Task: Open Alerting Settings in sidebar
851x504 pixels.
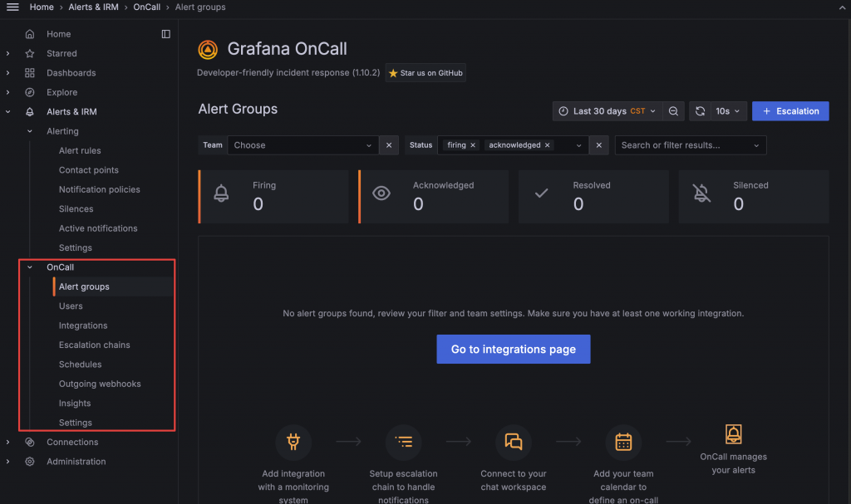Action: 76,248
